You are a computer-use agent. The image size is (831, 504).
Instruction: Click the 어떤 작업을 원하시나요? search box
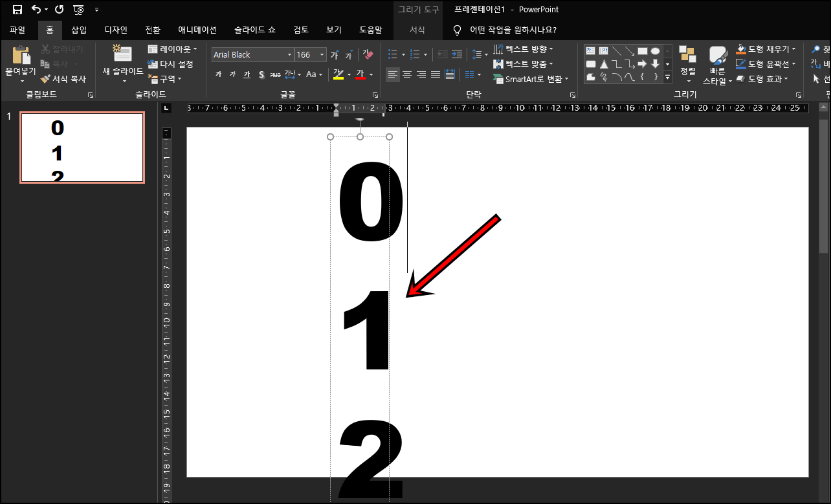coord(513,30)
